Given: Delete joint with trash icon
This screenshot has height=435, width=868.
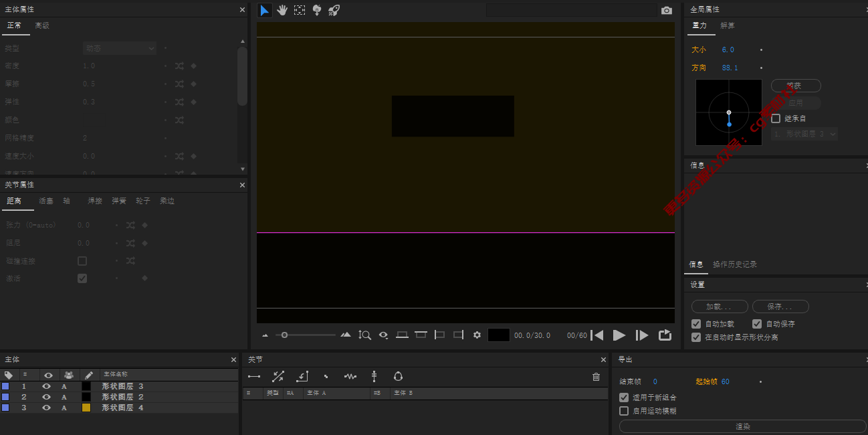Looking at the screenshot, I should 596,377.
